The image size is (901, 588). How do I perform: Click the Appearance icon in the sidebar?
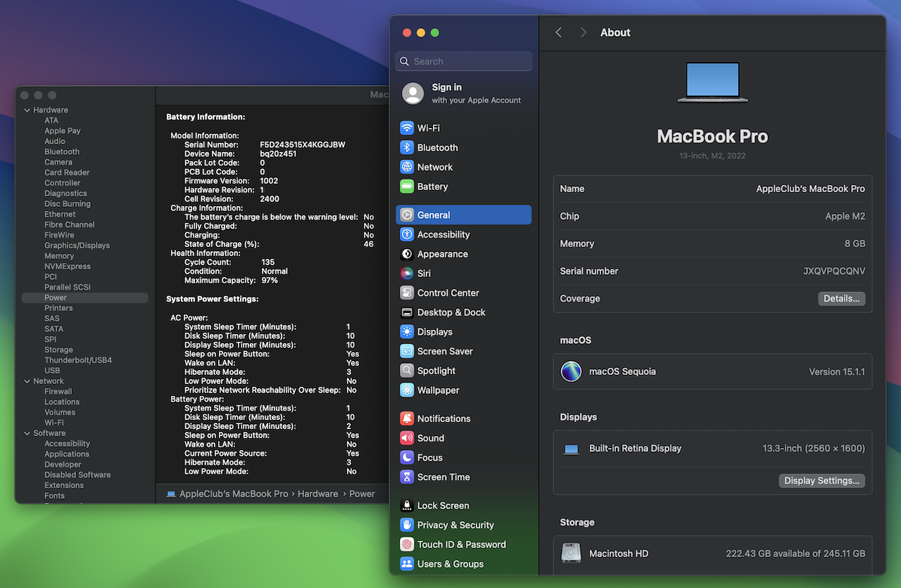click(407, 254)
